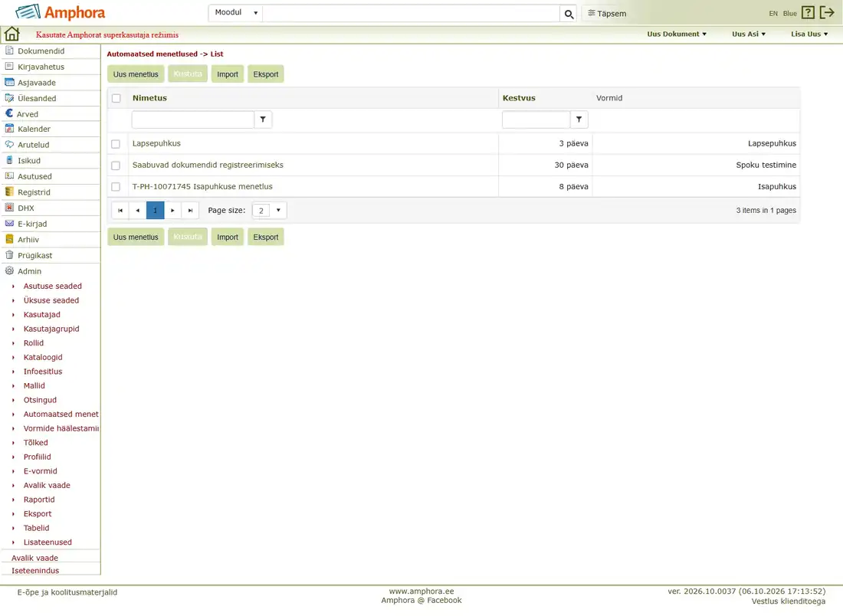Open the Ülesanded tasks icon

point(9,98)
